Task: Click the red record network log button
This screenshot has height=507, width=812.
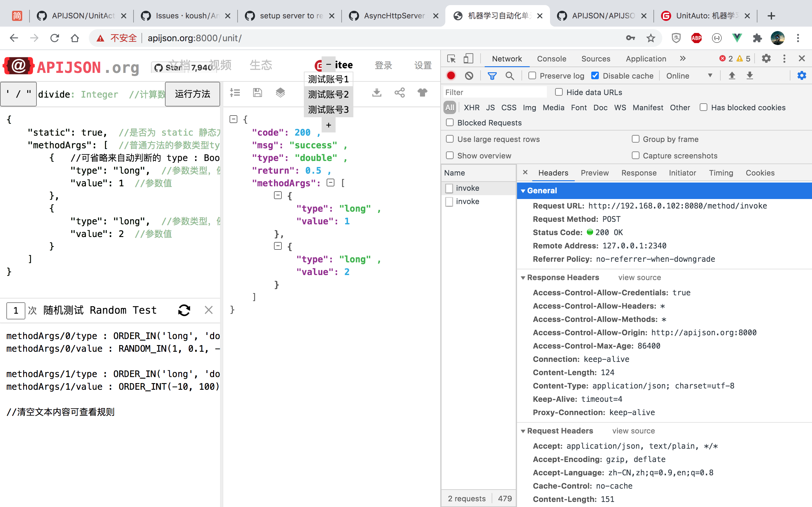Action: [x=451, y=76]
